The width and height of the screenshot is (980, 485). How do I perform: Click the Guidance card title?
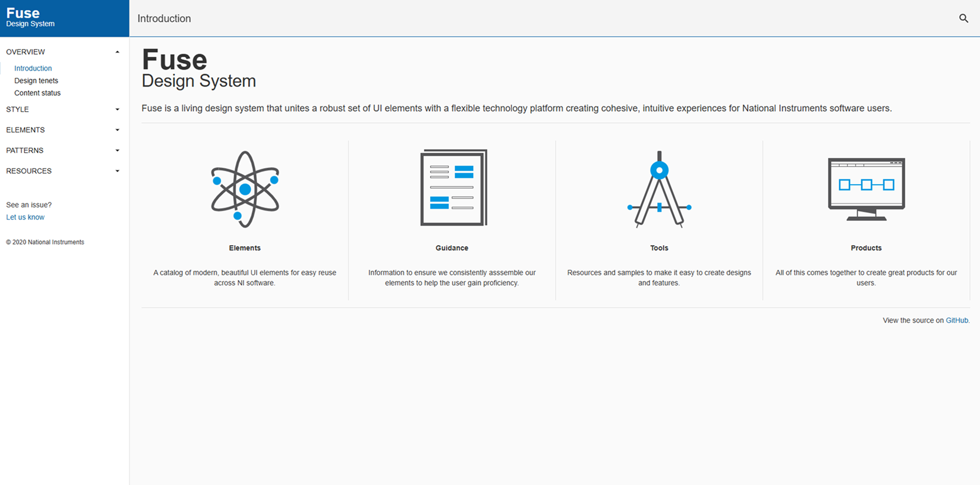[452, 248]
